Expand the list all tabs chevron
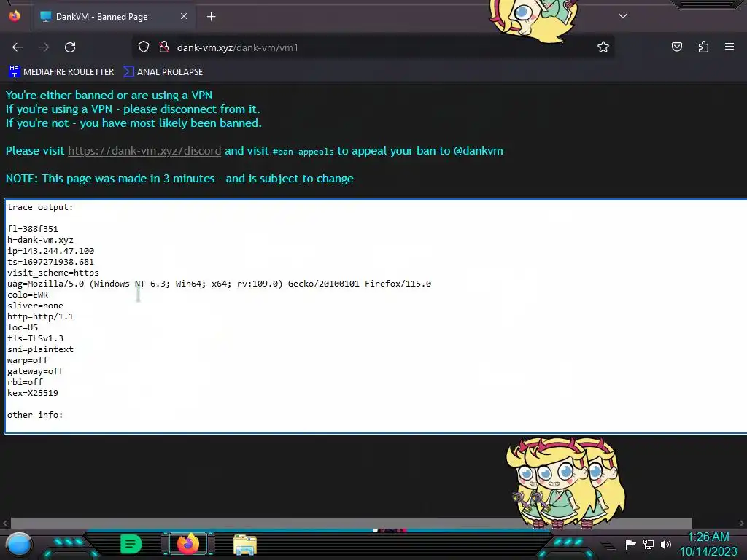 tap(623, 16)
